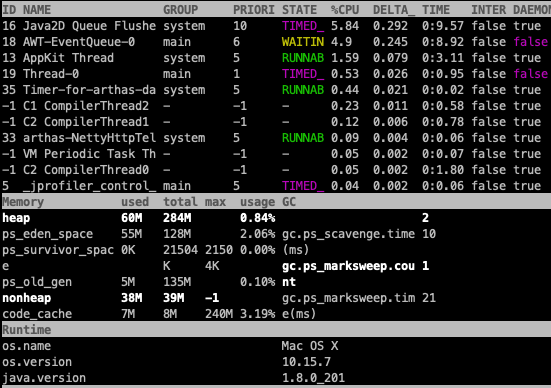
Task: Click the %CPU column header
Action: tap(345, 10)
